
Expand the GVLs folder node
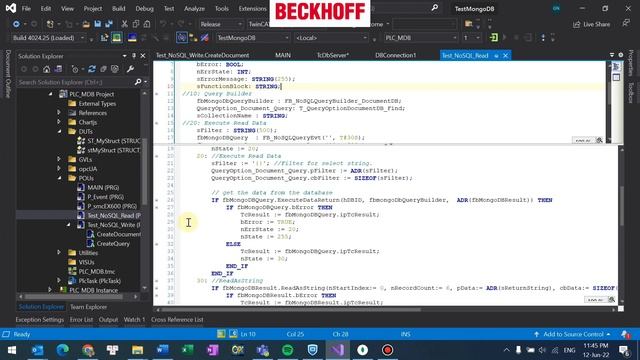(x=59, y=159)
